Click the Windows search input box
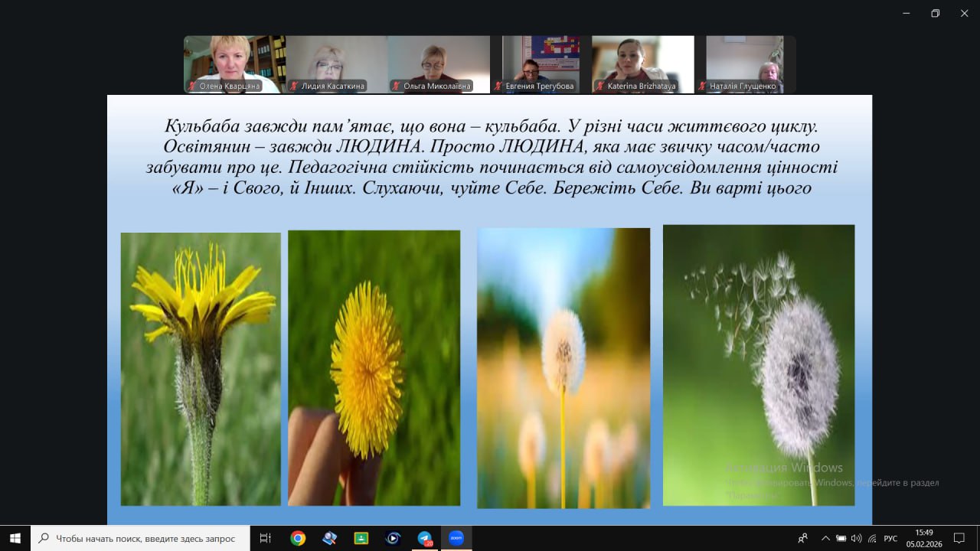This screenshot has height=551, width=980. point(145,538)
